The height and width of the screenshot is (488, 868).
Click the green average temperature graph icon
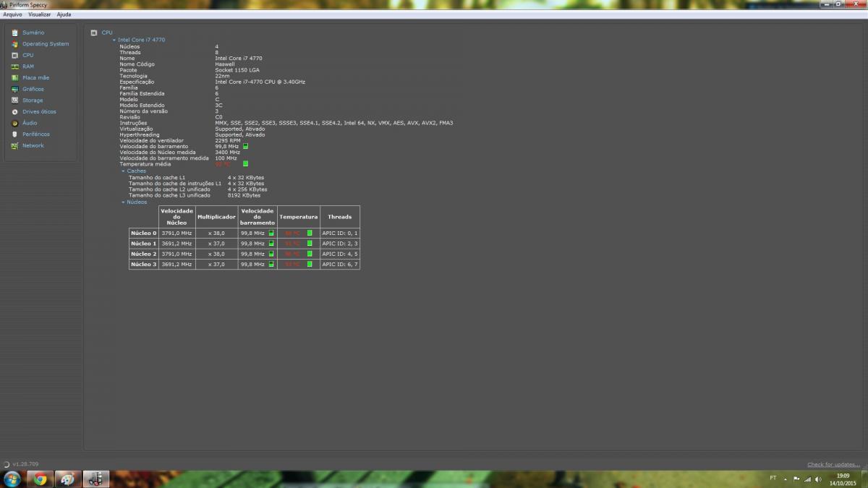245,164
